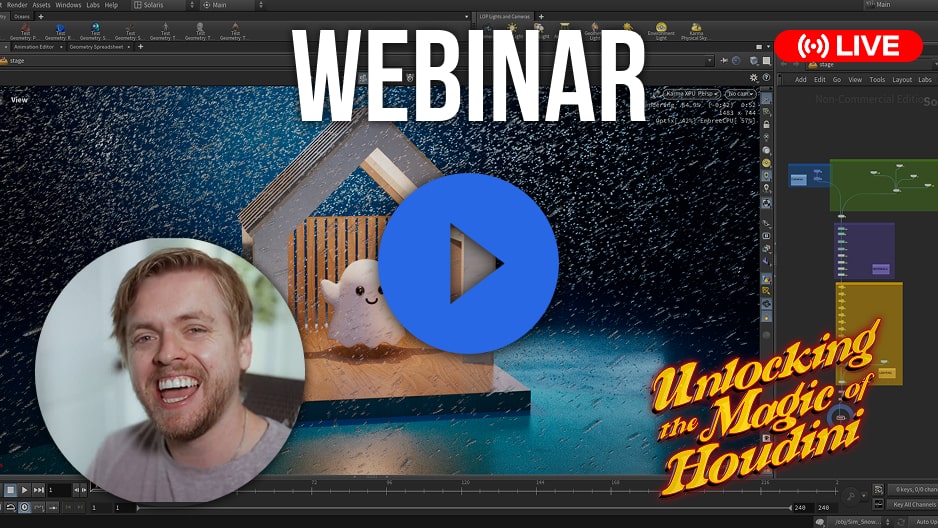Add a new shelf tab next to Oceans
Screen dimensions: 938x528
click(41, 17)
